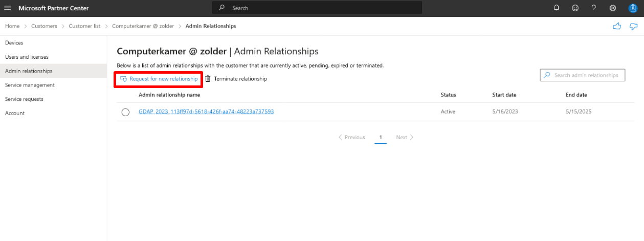644x241 pixels.
Task: Open the settings gear
Action: click(612, 8)
